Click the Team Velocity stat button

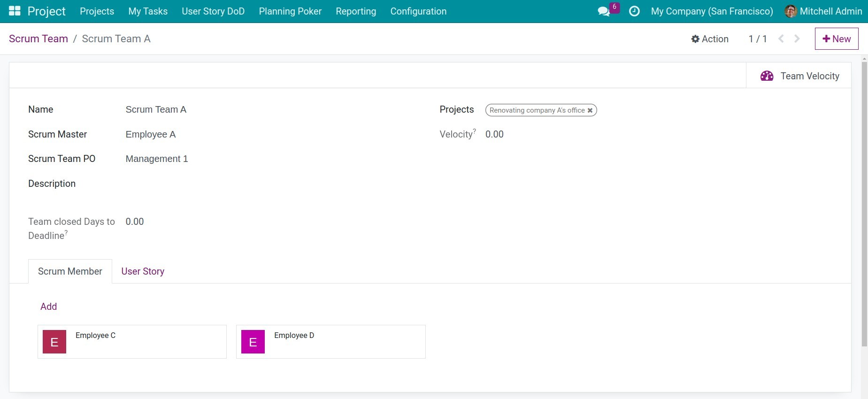(x=799, y=76)
